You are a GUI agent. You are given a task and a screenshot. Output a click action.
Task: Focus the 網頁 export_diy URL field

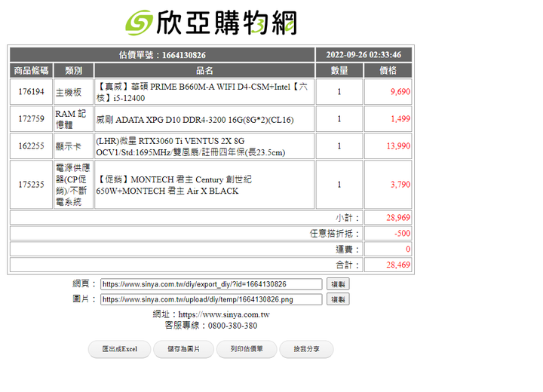pyautogui.click(x=211, y=284)
